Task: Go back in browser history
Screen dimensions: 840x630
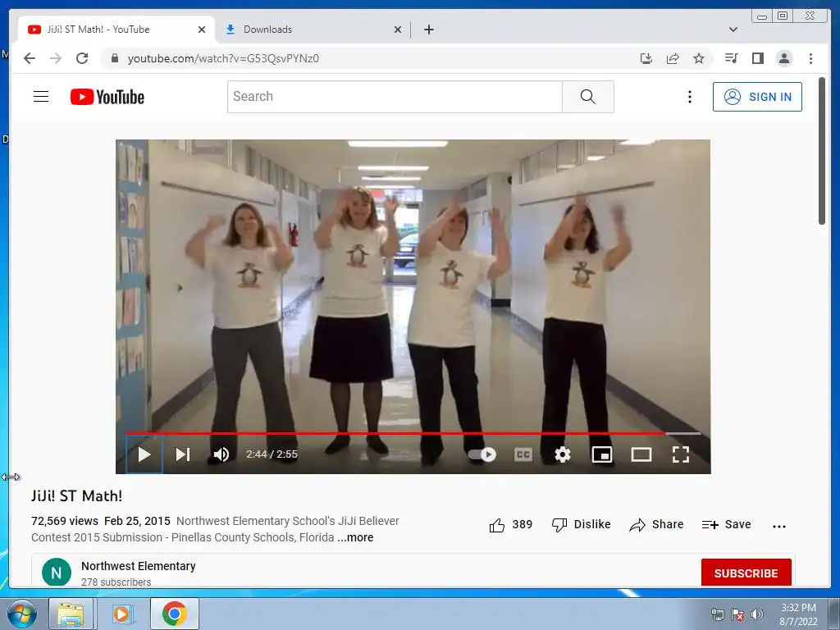Action: tap(30, 58)
